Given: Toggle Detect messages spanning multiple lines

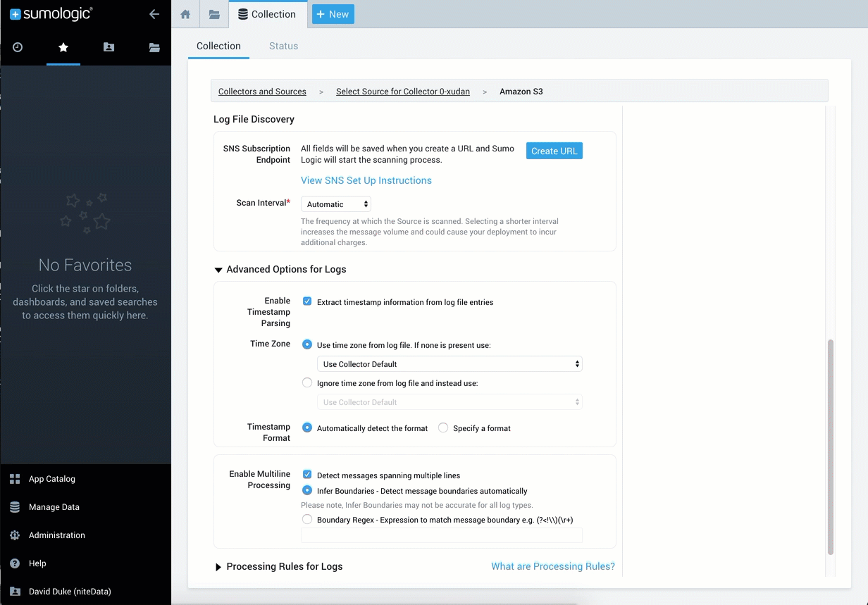Looking at the screenshot, I should click(307, 475).
